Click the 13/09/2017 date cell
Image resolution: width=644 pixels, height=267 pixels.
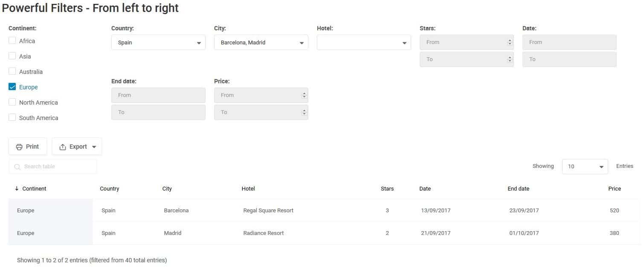click(436, 211)
